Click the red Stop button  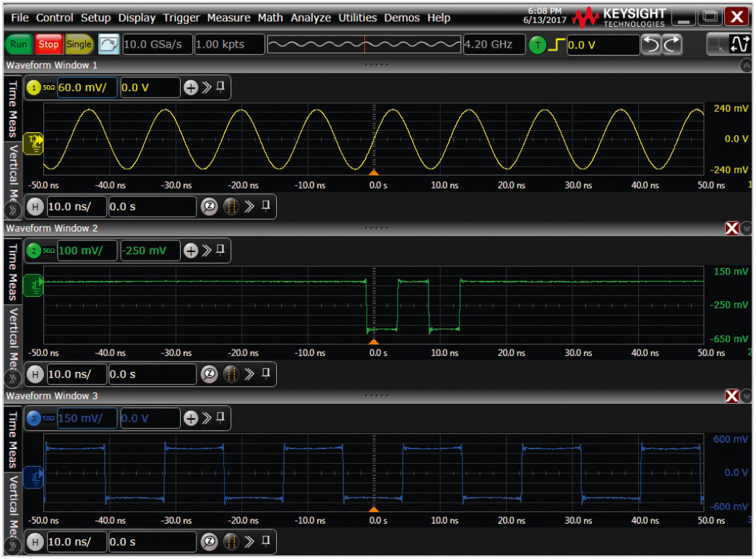point(48,44)
